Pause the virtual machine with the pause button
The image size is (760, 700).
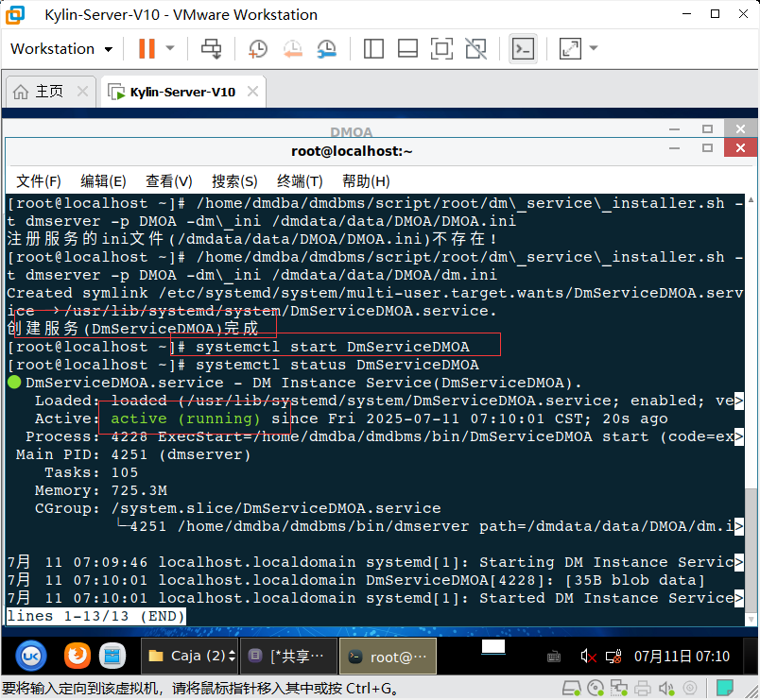(x=147, y=48)
